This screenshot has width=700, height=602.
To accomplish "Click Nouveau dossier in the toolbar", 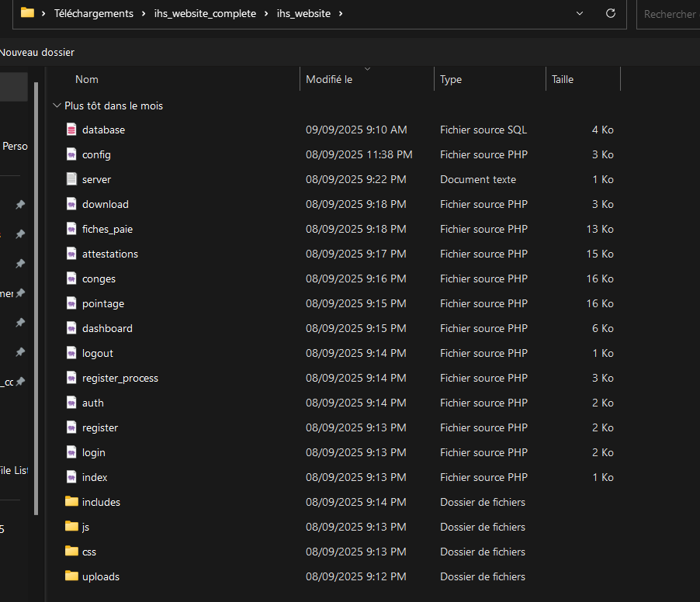I will (x=37, y=52).
